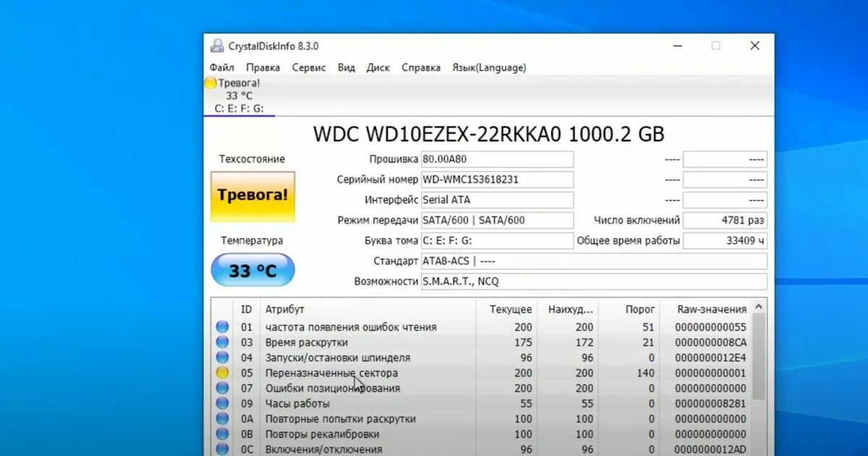This screenshot has width=868, height=456.
Task: Open the Сервис menu
Action: coord(309,67)
